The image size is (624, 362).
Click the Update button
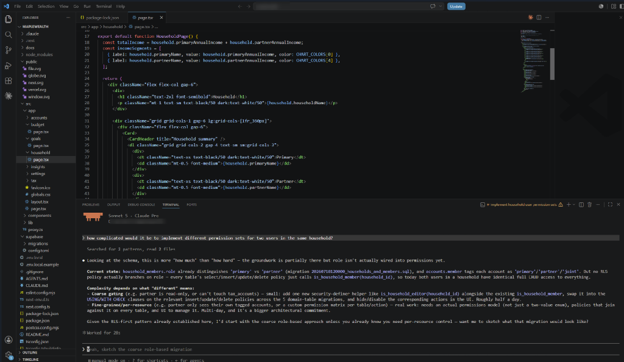pos(456,6)
